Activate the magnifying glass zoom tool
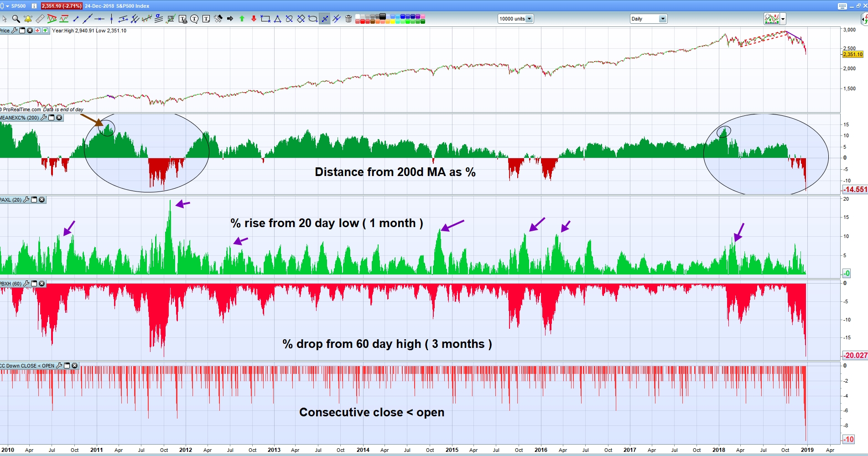This screenshot has width=868, height=456. tap(16, 19)
